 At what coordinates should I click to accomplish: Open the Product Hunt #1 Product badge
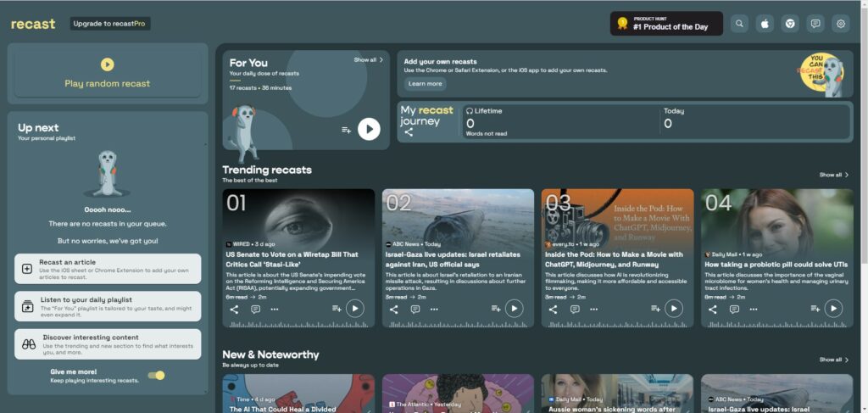(666, 24)
